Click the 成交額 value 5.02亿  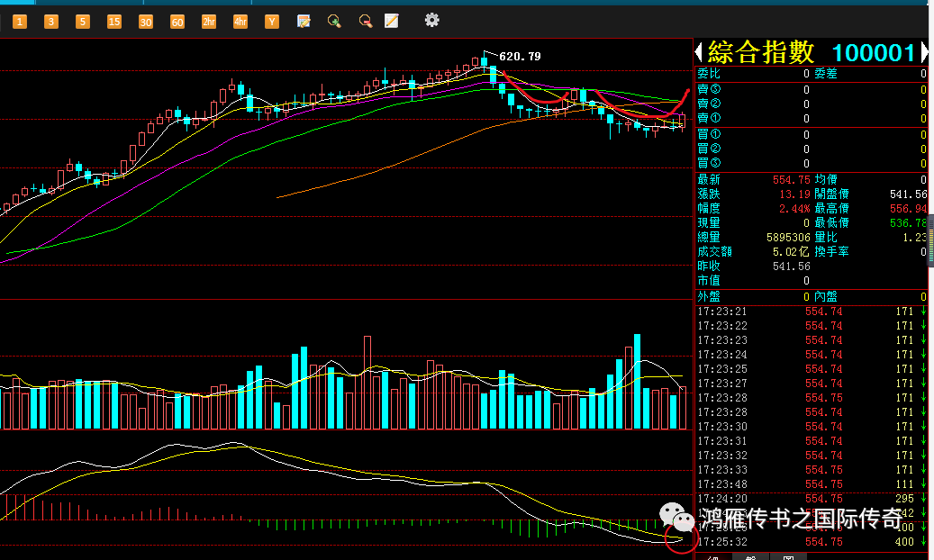pyautogui.click(x=791, y=251)
